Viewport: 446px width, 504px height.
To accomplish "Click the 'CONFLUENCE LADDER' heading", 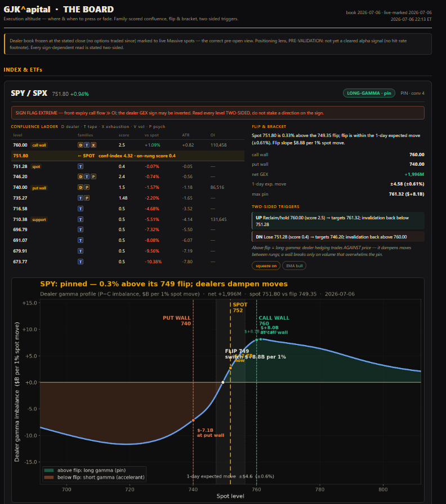I will click(34, 127).
